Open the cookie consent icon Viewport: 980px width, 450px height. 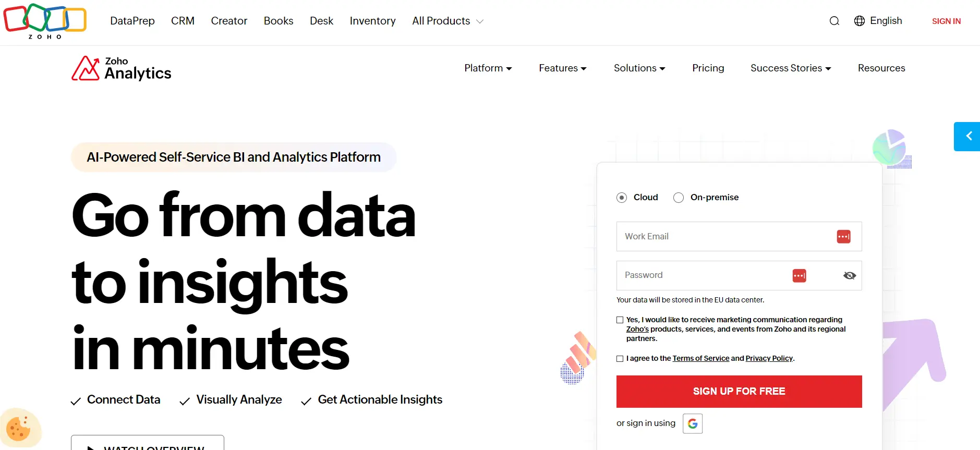point(20,428)
